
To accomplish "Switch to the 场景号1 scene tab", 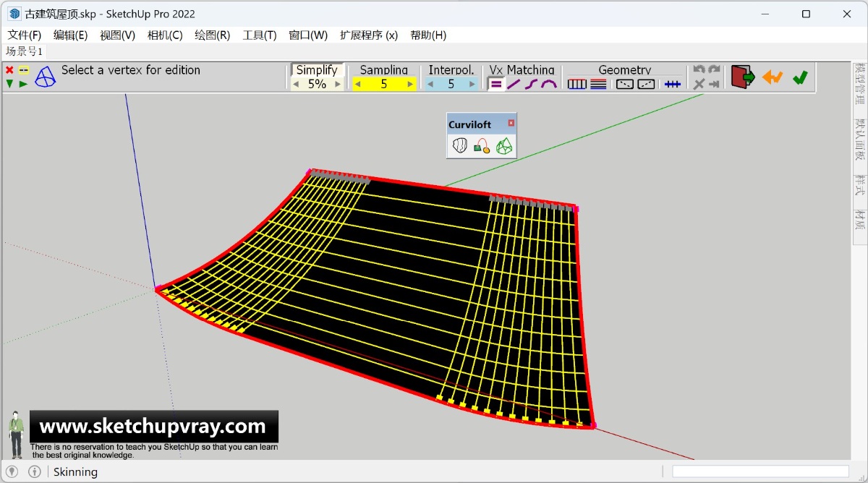I will click(x=22, y=51).
